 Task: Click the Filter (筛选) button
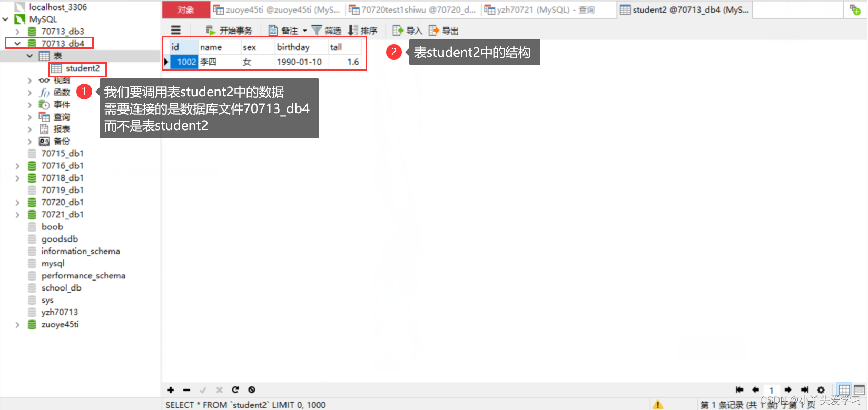click(327, 31)
